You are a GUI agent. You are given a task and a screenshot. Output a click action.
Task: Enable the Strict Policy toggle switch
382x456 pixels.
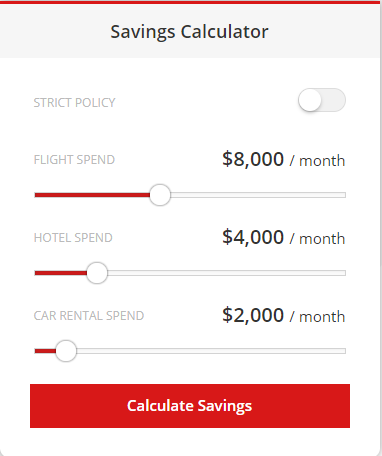[322, 100]
